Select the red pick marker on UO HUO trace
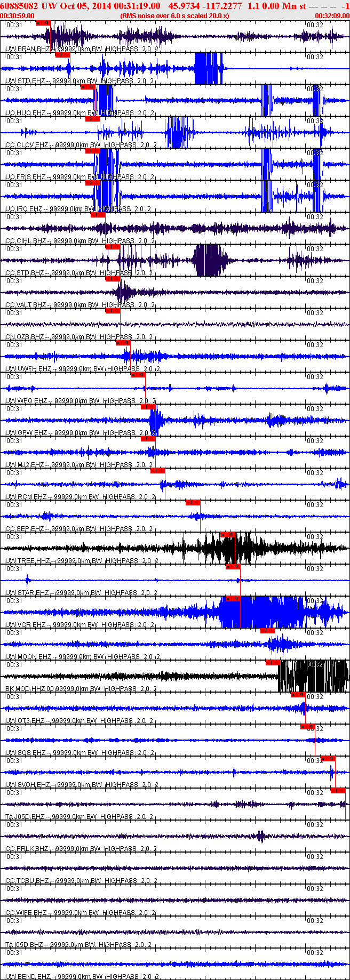The width and height of the screenshot is (350, 980). point(87,87)
